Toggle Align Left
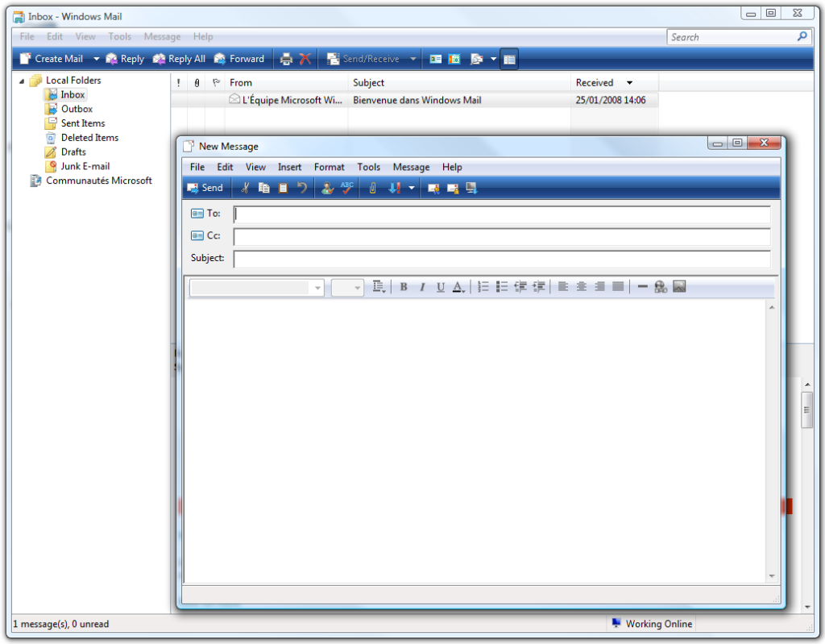Image resolution: width=825 pixels, height=644 pixels. click(563, 286)
